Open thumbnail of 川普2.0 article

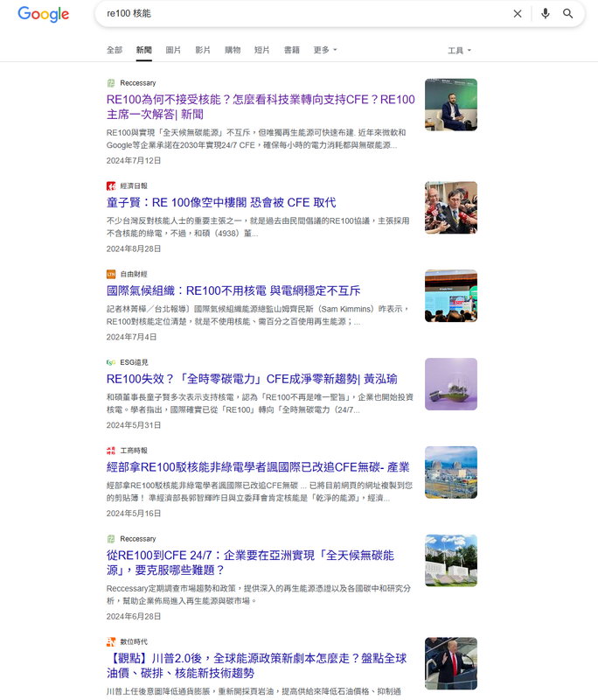point(451,663)
